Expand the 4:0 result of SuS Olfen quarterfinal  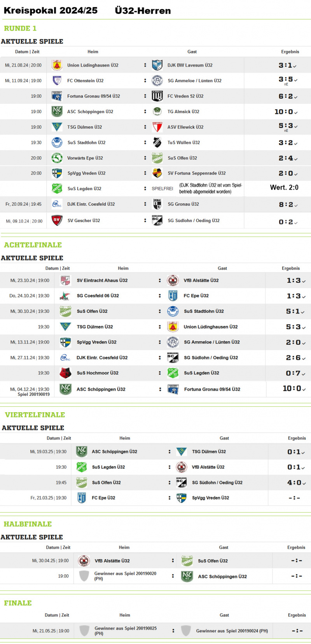(297, 483)
